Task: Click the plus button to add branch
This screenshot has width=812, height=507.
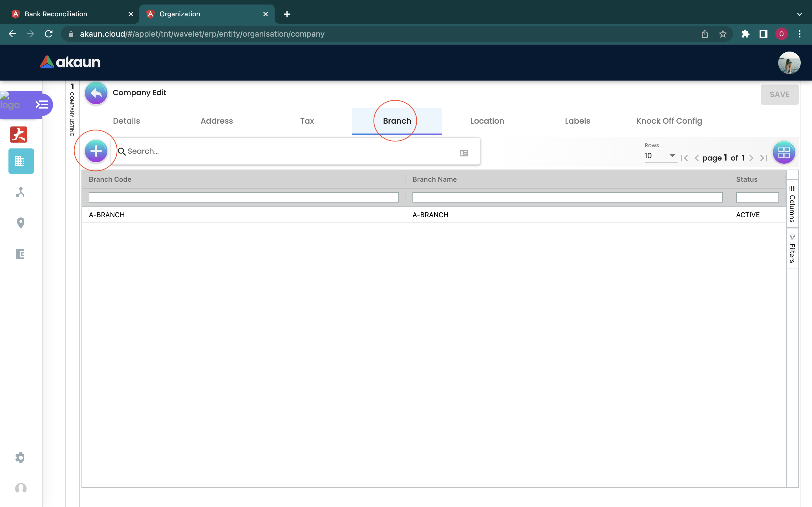Action: point(96,151)
